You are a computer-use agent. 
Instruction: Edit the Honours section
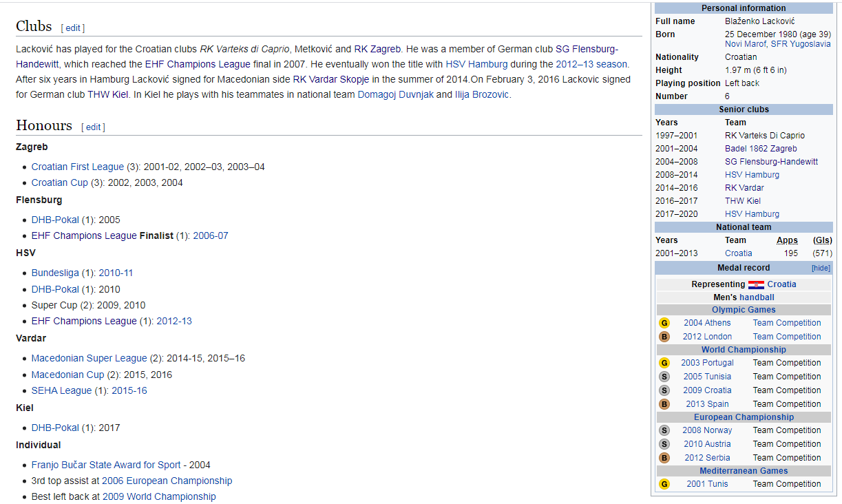(93, 127)
